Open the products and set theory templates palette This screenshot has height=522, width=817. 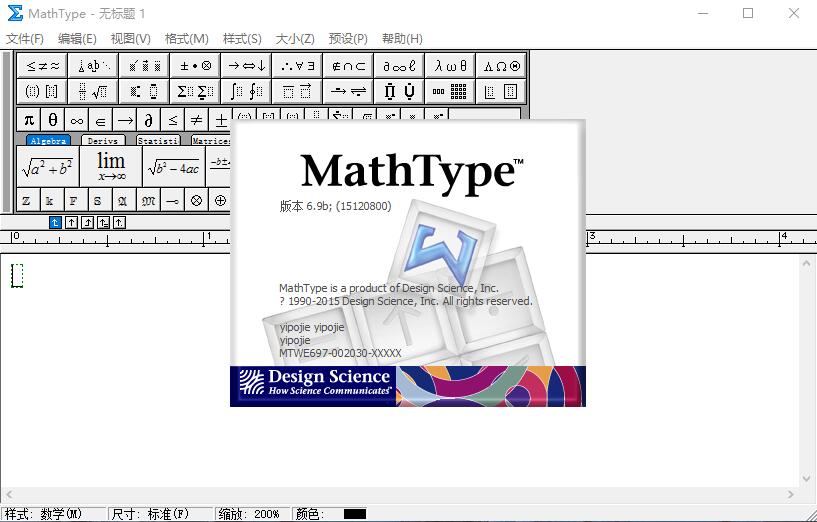pyautogui.click(x=400, y=92)
